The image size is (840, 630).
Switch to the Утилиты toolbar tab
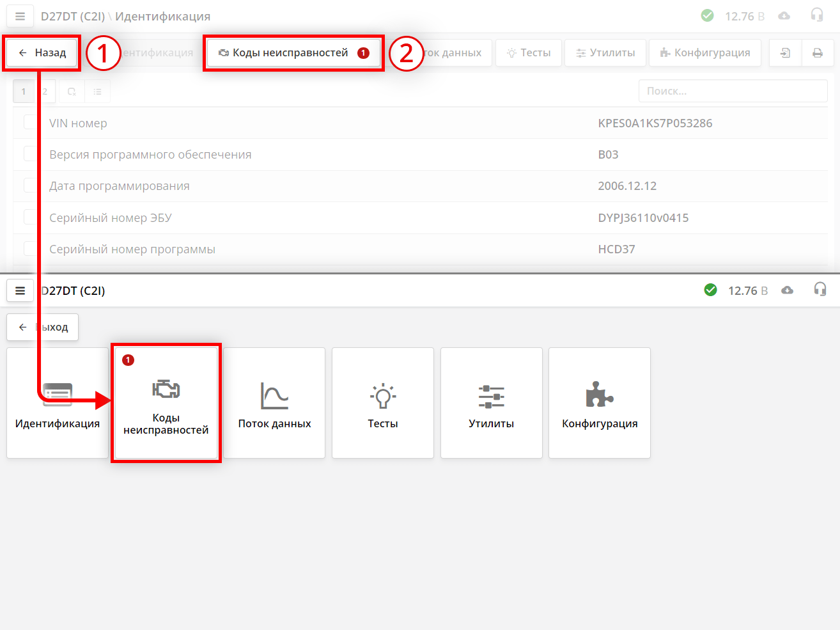(x=605, y=53)
